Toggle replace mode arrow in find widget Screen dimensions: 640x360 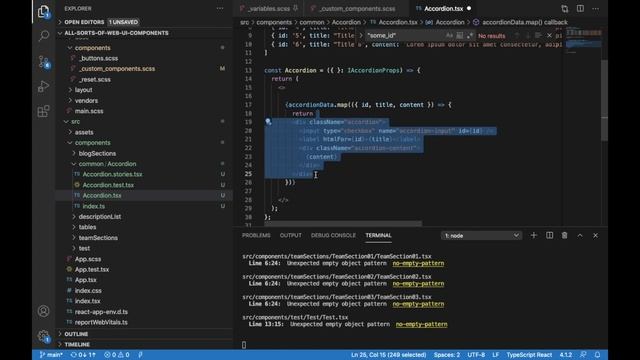pos(361,36)
